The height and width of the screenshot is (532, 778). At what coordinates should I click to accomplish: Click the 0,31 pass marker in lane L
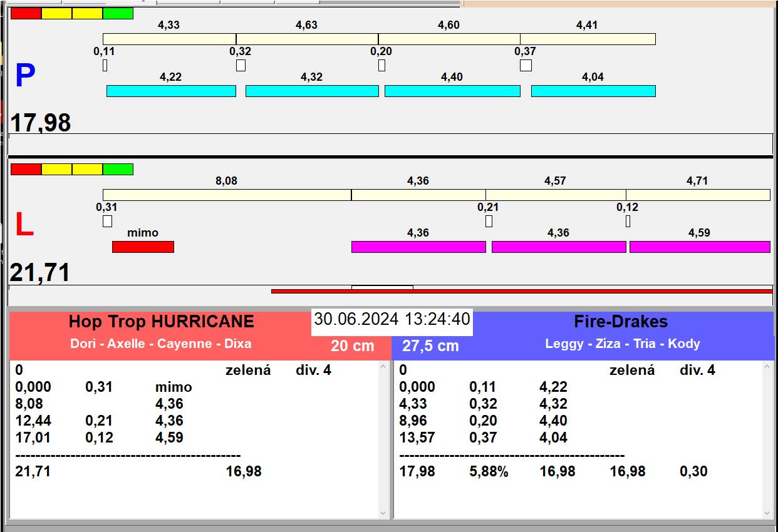coord(107,222)
